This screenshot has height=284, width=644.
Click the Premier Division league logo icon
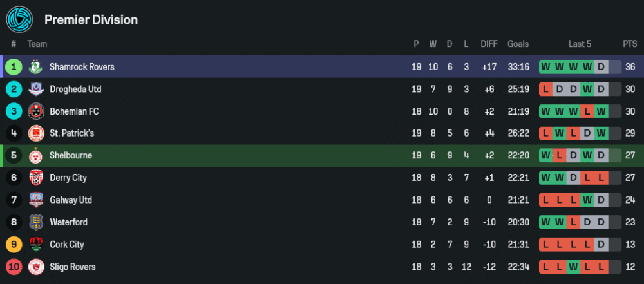point(19,19)
